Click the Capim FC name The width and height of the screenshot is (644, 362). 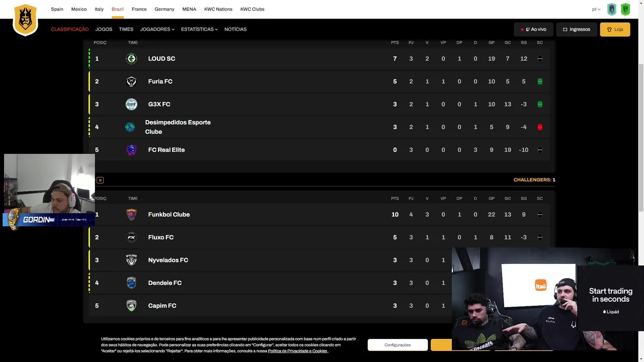162,306
